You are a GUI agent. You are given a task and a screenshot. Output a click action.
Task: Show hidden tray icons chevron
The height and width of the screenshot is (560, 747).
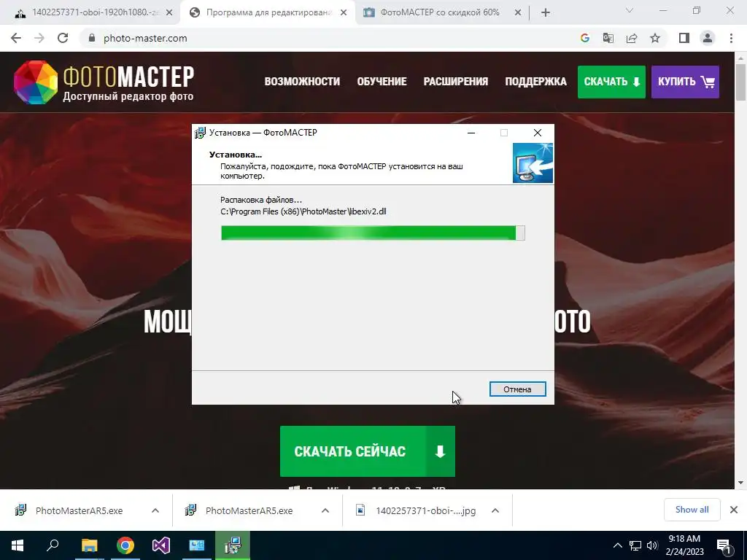pyautogui.click(x=617, y=545)
